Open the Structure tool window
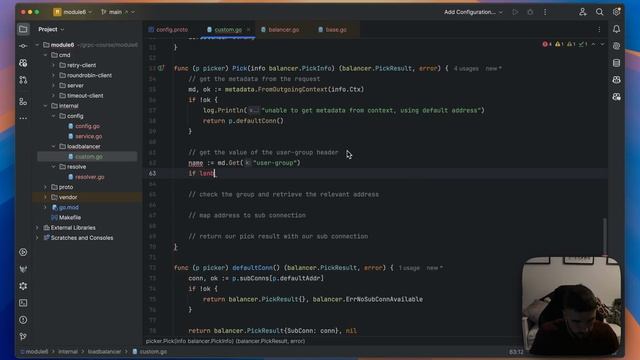Viewport: 640px width, 360px height. coord(23,102)
